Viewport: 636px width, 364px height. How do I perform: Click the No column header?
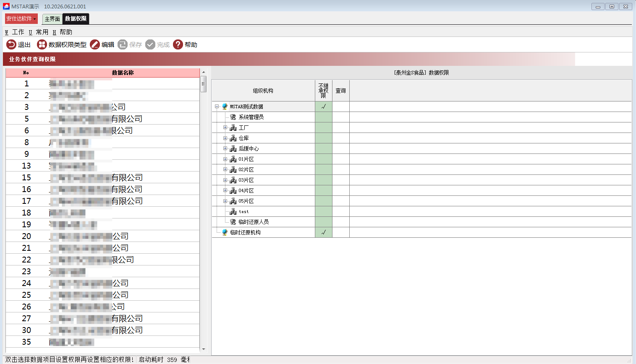tap(26, 73)
